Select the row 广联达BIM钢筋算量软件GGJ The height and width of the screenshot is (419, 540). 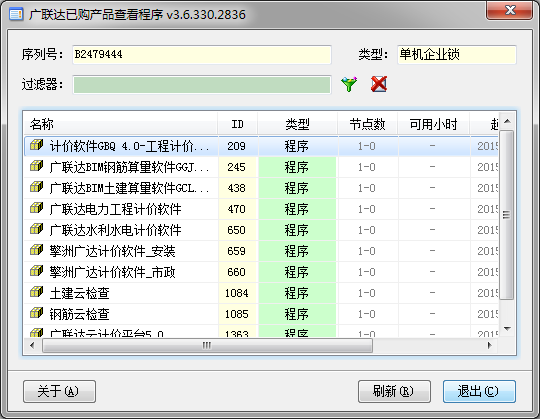click(x=261, y=167)
